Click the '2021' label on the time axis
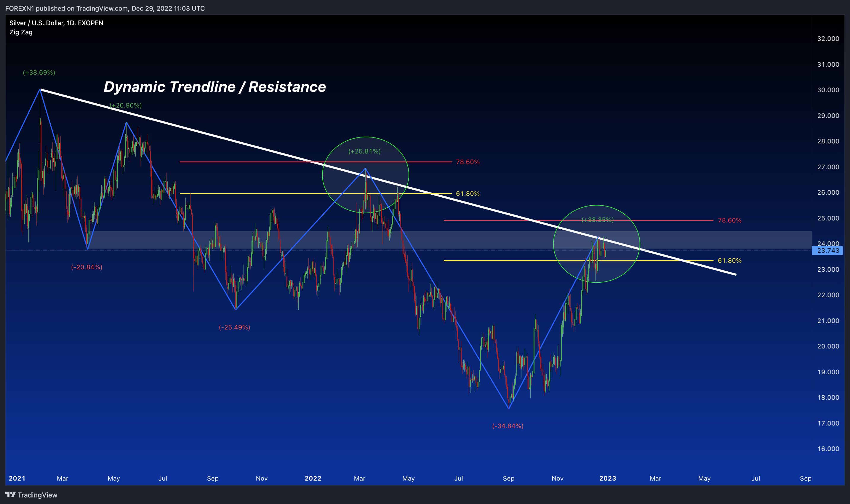850x504 pixels. (17, 478)
